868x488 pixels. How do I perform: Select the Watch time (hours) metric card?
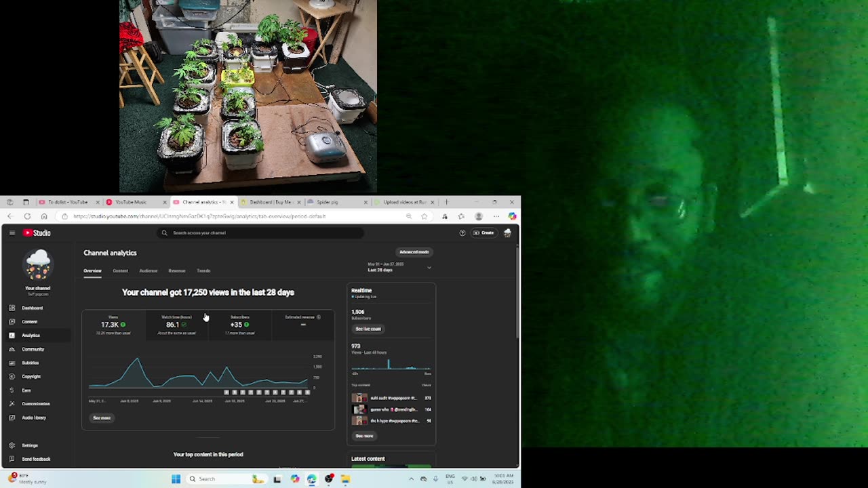coord(176,325)
